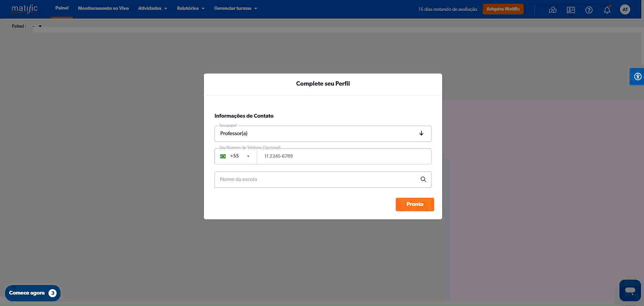Expand the Painel selector arrow
The width and height of the screenshot is (644, 306).
pyautogui.click(x=40, y=26)
